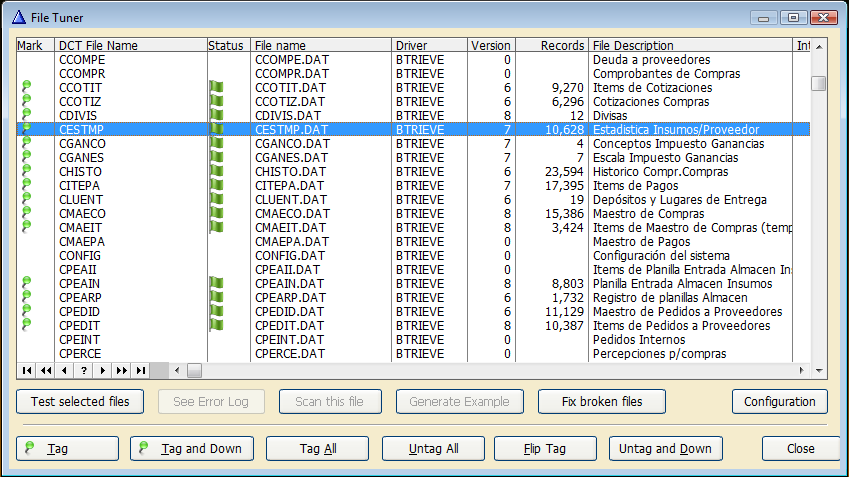Select the CONFIG.DAT file name cell
This screenshot has height=477, width=849.
(292, 256)
